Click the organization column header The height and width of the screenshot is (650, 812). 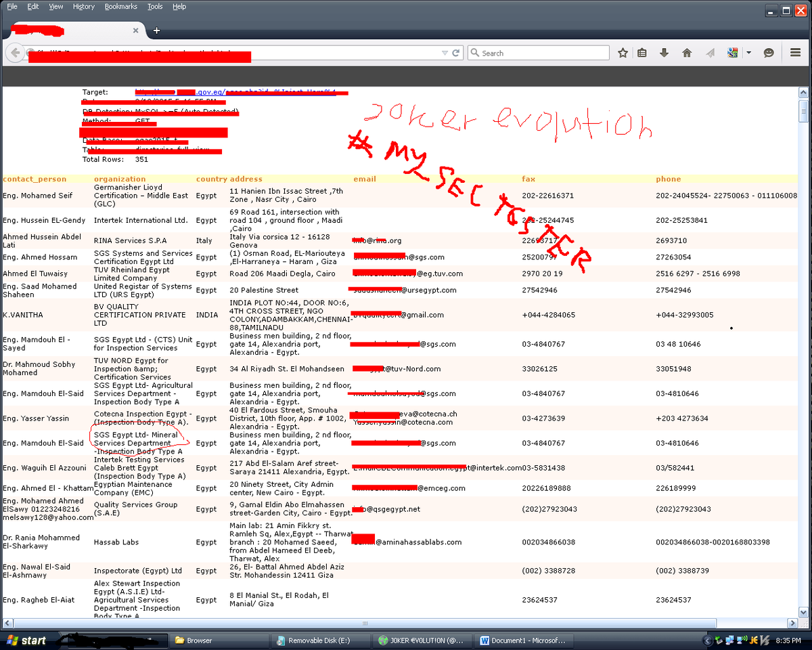pos(120,179)
